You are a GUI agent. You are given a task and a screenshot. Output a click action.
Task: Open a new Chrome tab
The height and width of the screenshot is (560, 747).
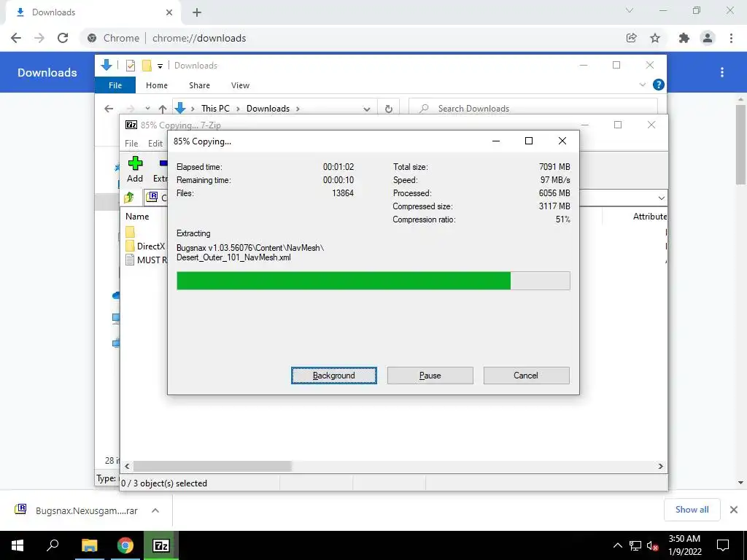[x=197, y=12]
